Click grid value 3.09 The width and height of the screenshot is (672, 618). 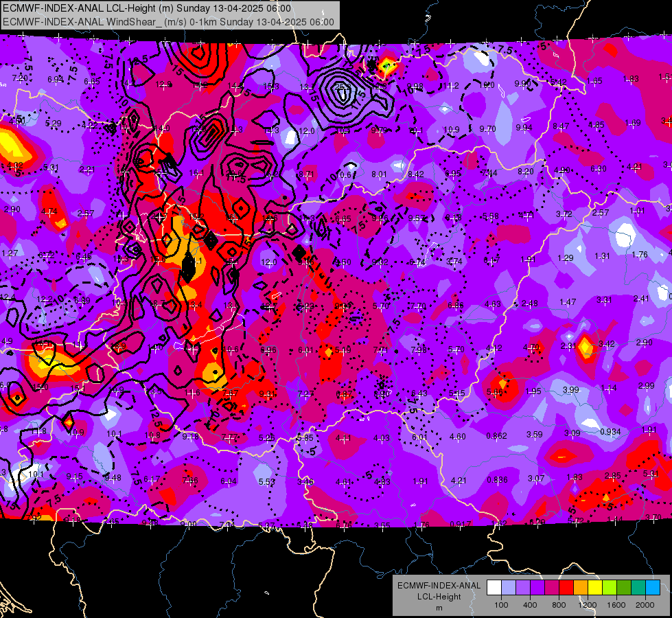coord(572,433)
